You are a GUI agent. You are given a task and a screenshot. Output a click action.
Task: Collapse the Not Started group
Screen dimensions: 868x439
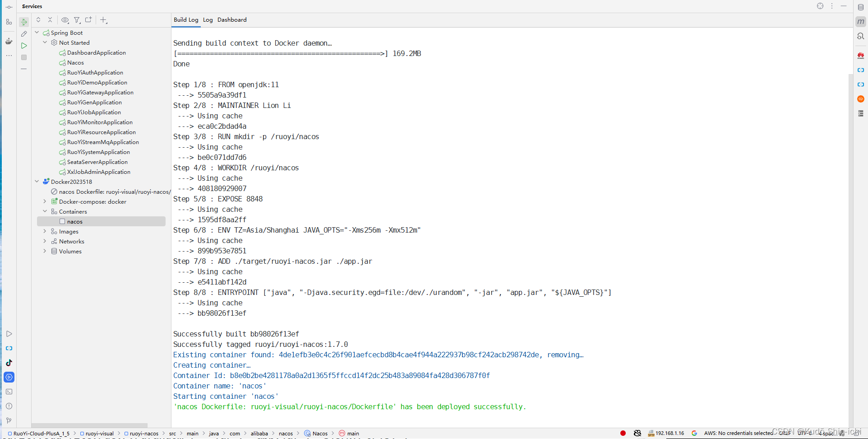45,42
